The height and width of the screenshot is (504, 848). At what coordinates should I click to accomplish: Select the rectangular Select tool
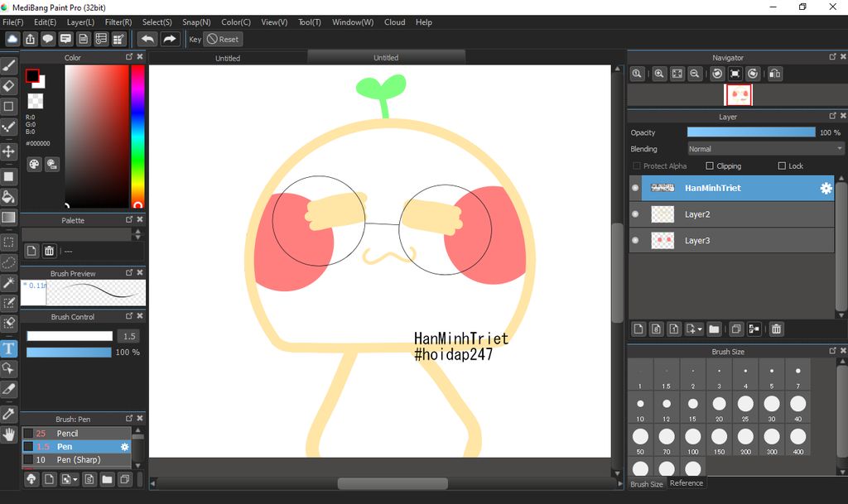(8, 242)
